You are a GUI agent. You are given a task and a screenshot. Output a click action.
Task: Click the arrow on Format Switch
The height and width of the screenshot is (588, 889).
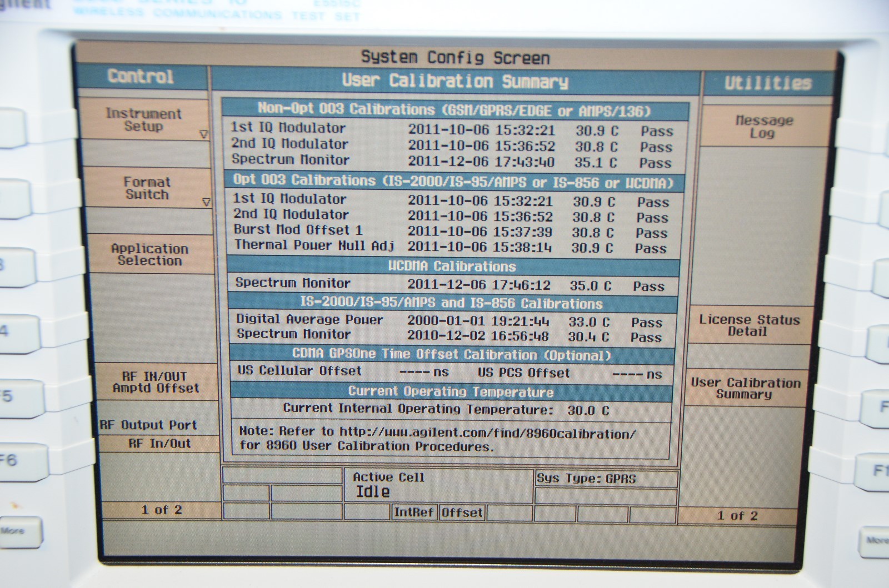click(x=206, y=202)
